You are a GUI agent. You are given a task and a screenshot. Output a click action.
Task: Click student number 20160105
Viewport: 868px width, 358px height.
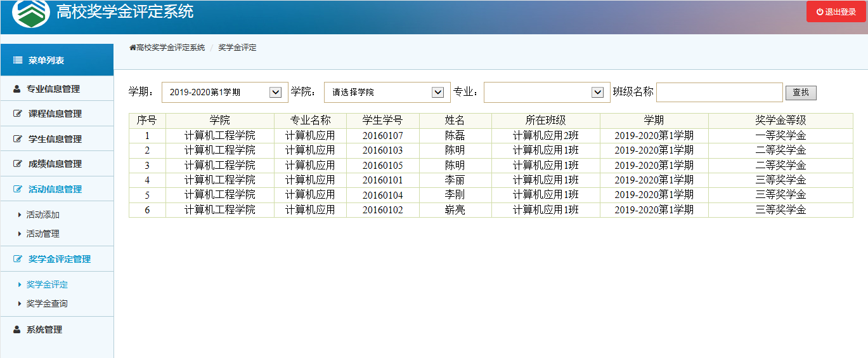pyautogui.click(x=383, y=166)
